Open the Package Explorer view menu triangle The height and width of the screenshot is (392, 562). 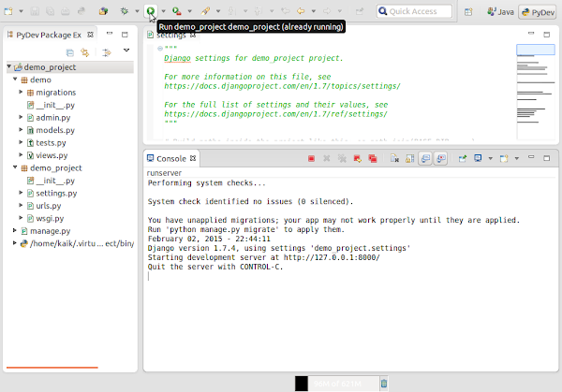click(x=126, y=51)
